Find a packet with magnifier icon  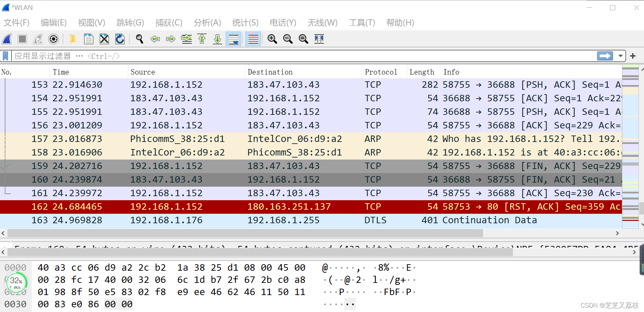(139, 39)
